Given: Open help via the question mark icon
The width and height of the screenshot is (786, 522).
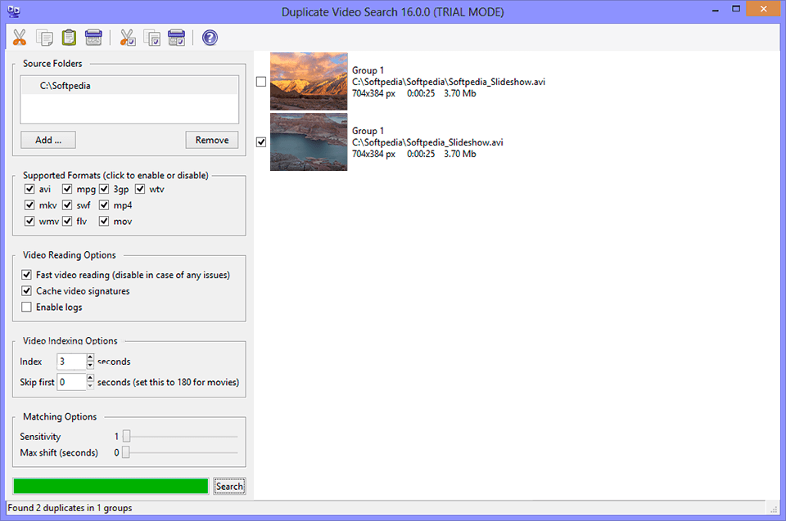Looking at the screenshot, I should point(210,38).
